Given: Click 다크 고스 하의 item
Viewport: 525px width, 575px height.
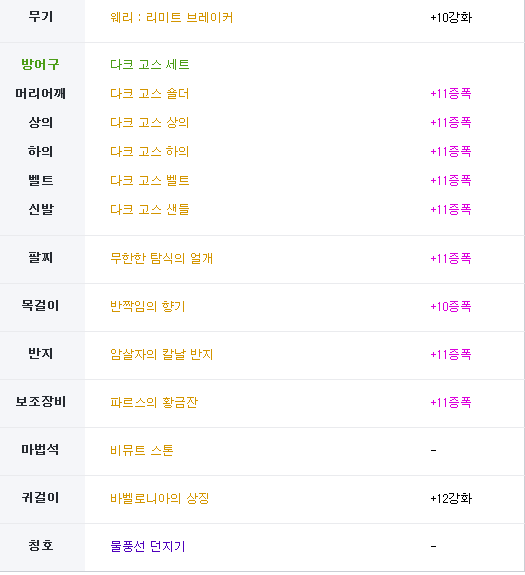Looking at the screenshot, I should point(150,151).
